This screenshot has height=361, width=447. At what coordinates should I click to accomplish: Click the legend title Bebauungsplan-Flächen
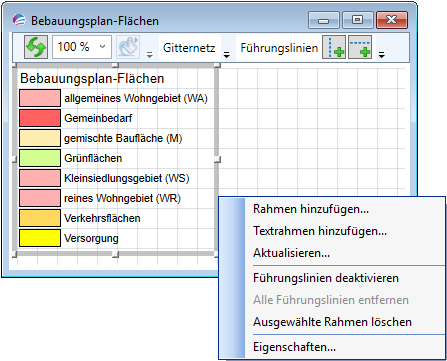coord(92,79)
